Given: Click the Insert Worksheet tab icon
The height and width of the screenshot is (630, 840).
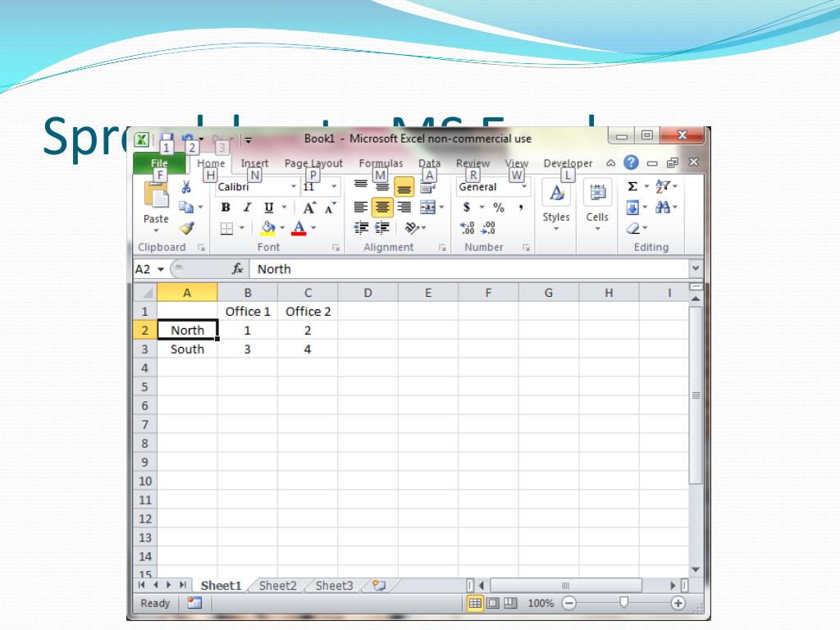Looking at the screenshot, I should [x=379, y=585].
